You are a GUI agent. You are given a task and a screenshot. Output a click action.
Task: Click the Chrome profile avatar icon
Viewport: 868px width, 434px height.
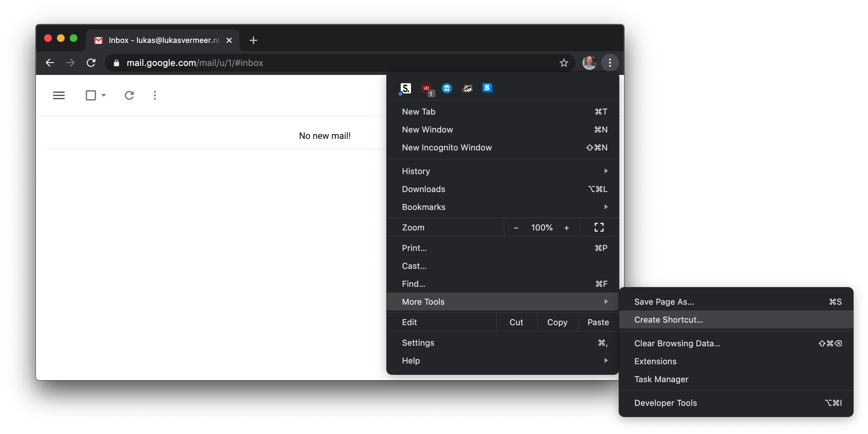(590, 62)
